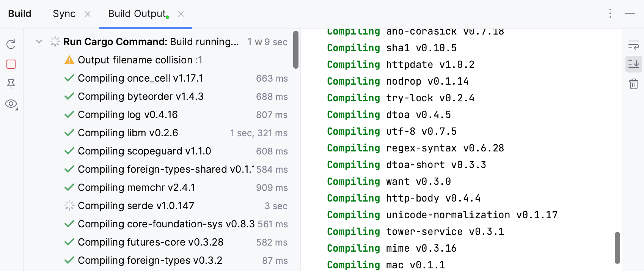
Task: Clear build output with trash icon
Action: tap(633, 84)
